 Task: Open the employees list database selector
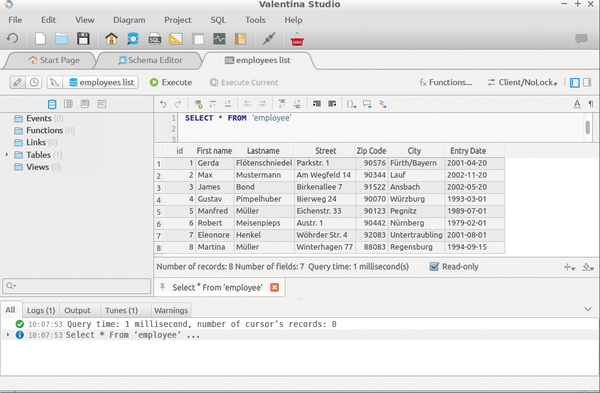tap(101, 82)
